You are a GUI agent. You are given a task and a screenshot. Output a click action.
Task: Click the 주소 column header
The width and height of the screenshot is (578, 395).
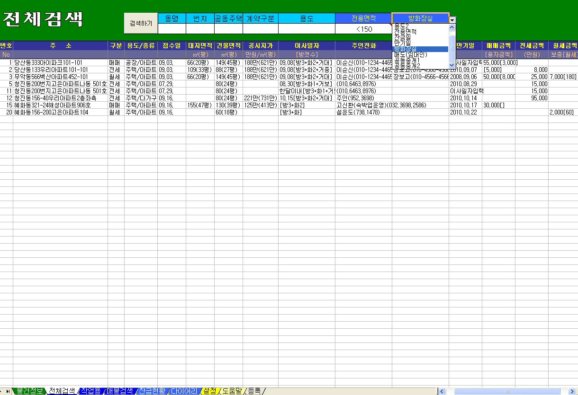[60, 46]
